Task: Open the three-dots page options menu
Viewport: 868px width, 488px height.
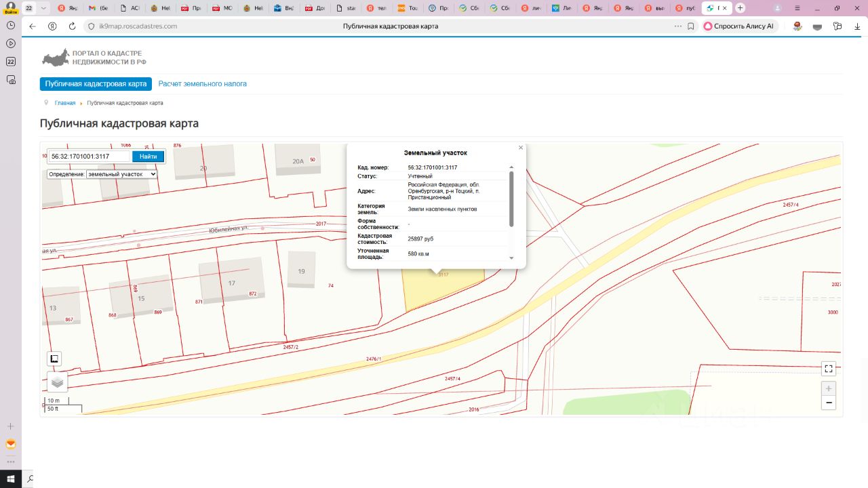Action: 677,26
